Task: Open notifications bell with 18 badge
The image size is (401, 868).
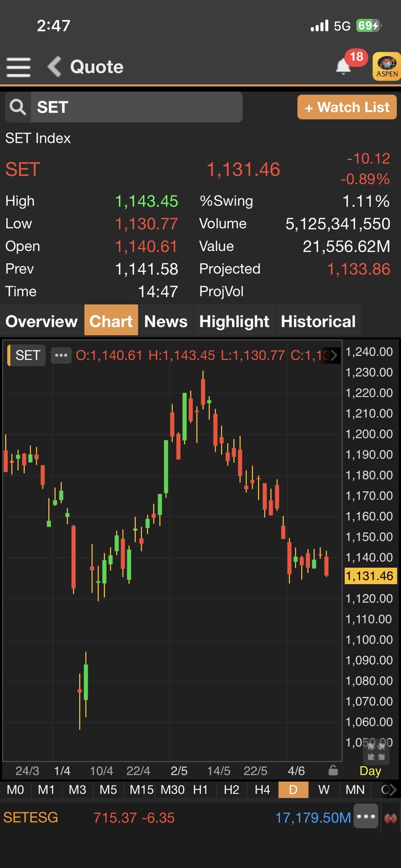Action: click(343, 66)
